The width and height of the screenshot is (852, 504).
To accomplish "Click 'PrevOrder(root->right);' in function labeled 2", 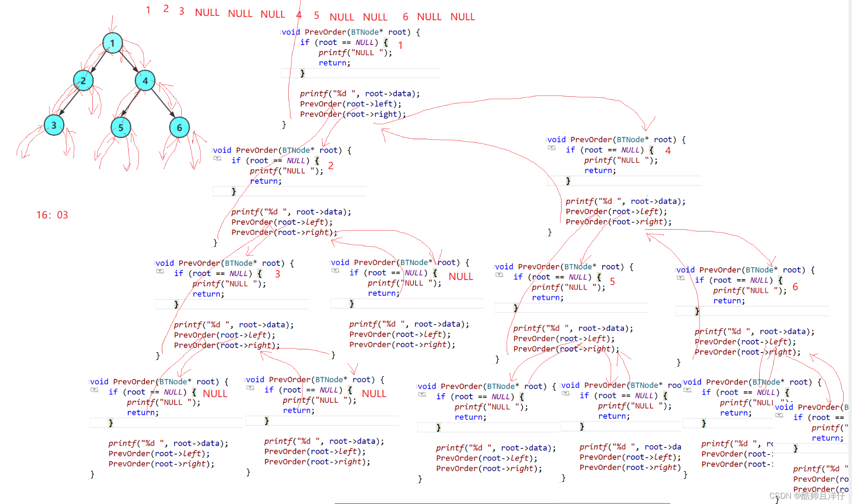I will 284,232.
